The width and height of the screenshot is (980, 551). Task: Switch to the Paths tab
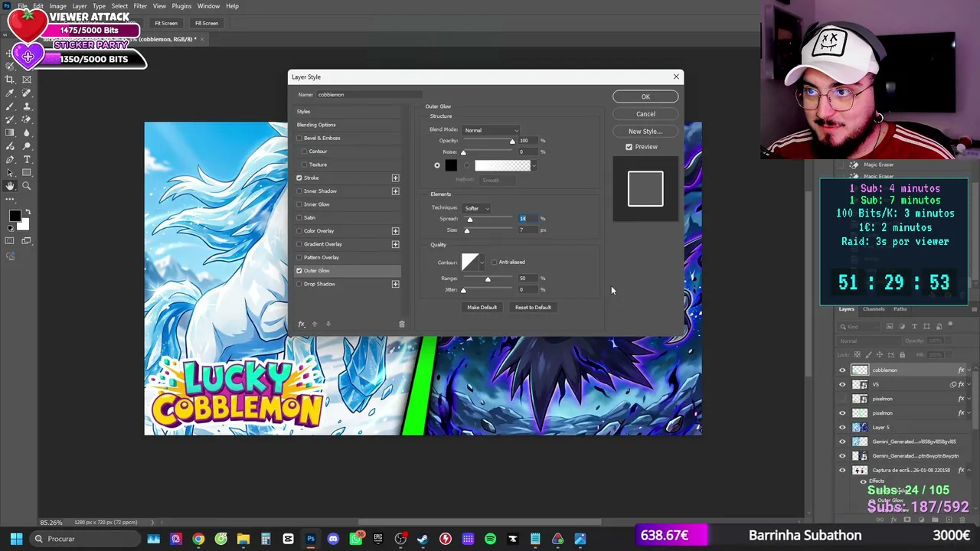click(x=900, y=309)
